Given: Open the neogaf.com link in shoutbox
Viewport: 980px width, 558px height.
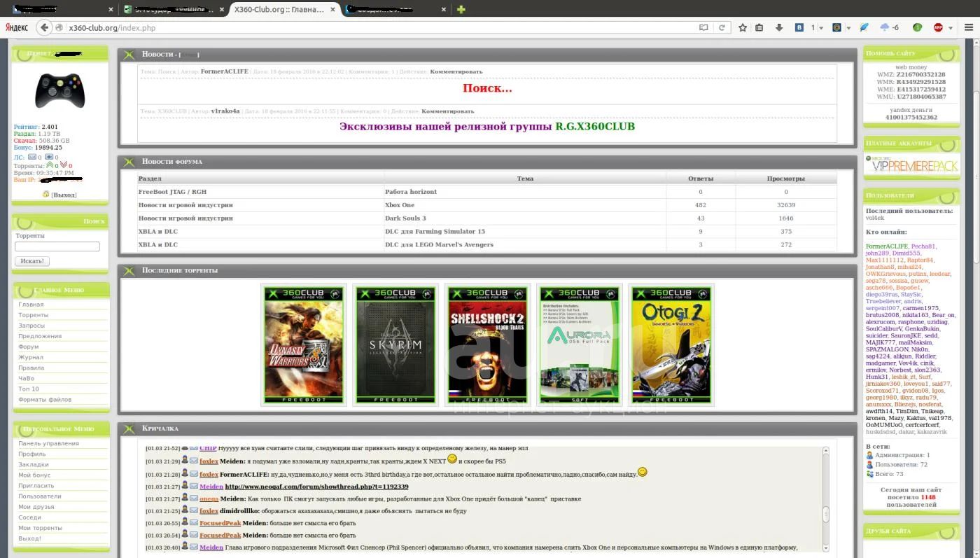Looking at the screenshot, I should (316, 487).
